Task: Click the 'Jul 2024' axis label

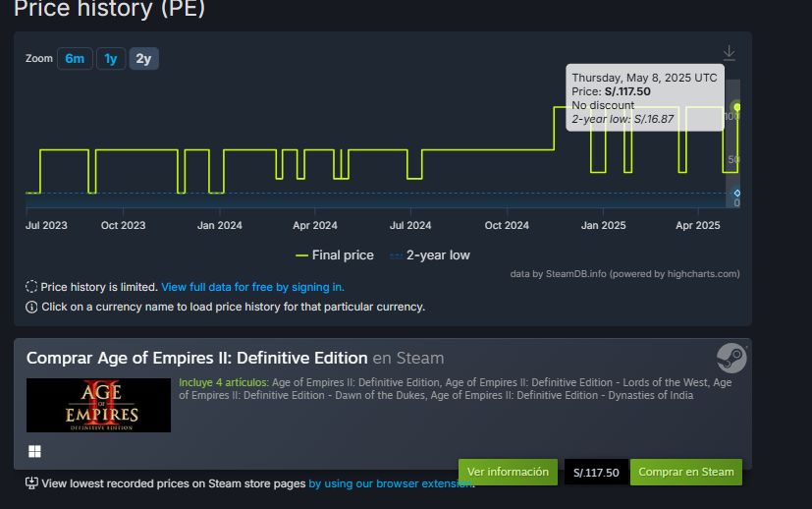Action: tap(410, 225)
